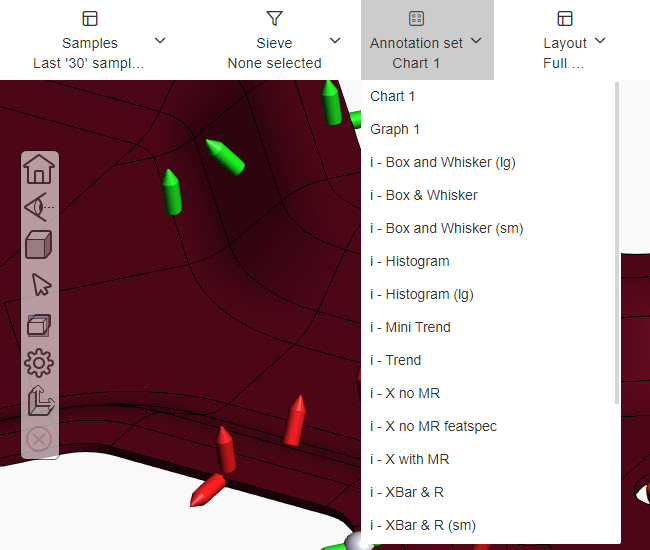Click the annotation list vertical scrollbar

point(617,240)
